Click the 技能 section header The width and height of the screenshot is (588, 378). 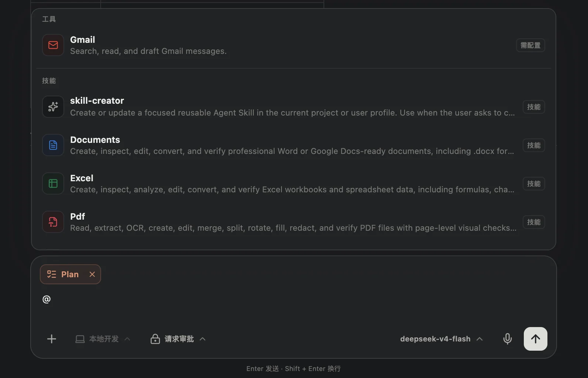(49, 81)
